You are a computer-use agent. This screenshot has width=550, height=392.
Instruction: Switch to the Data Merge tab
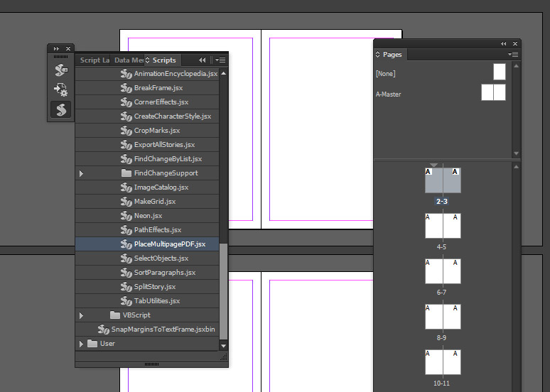point(129,60)
